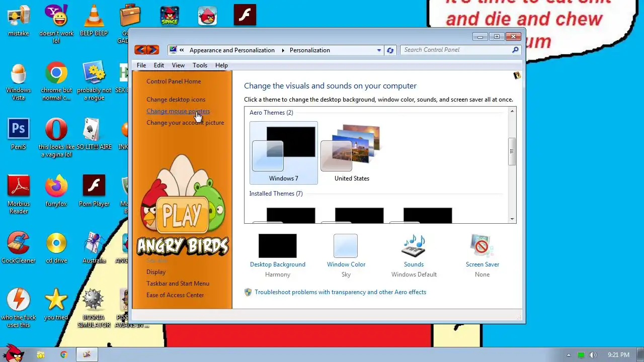Click the Angry Bird Start button
This screenshot has height=362, width=644.
13,353
